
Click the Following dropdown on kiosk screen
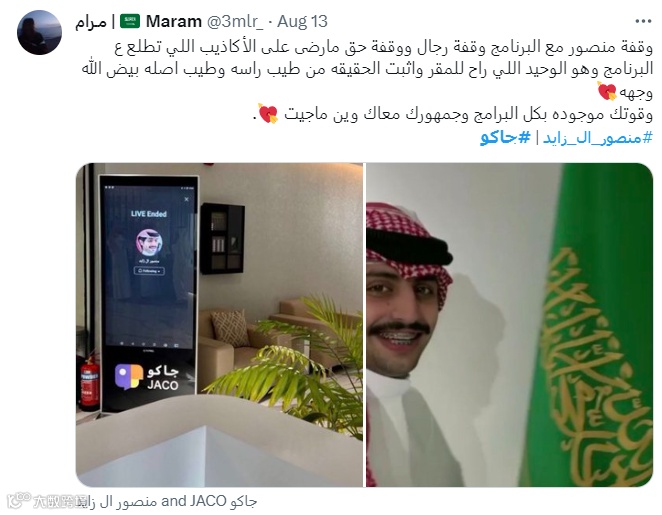149,271
